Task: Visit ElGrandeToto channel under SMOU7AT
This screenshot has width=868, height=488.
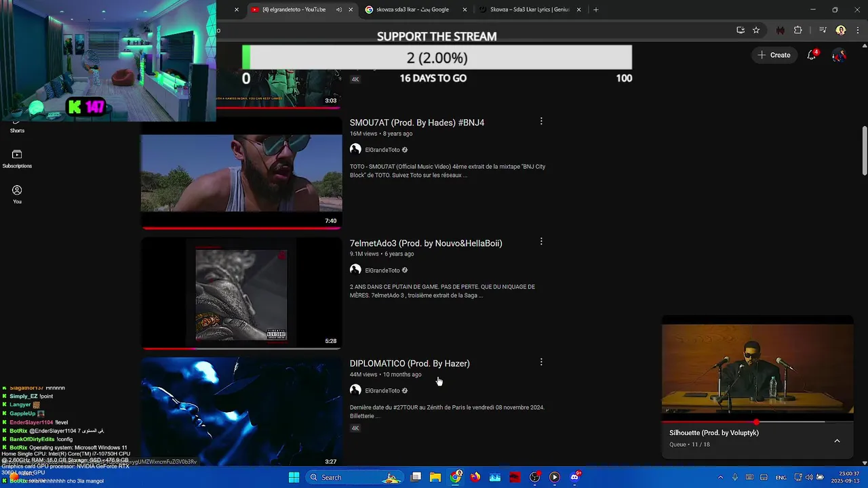Action: (x=382, y=150)
